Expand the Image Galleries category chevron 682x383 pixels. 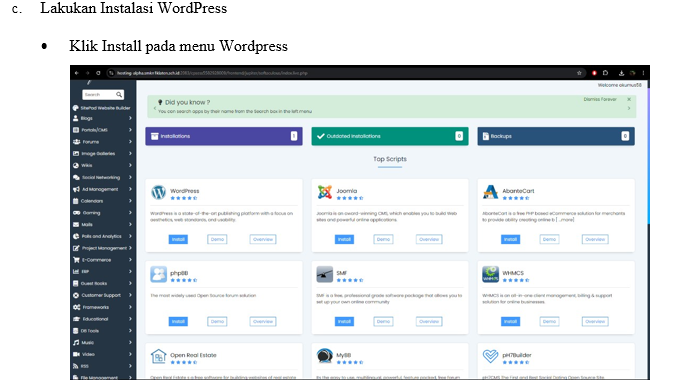[x=130, y=153]
